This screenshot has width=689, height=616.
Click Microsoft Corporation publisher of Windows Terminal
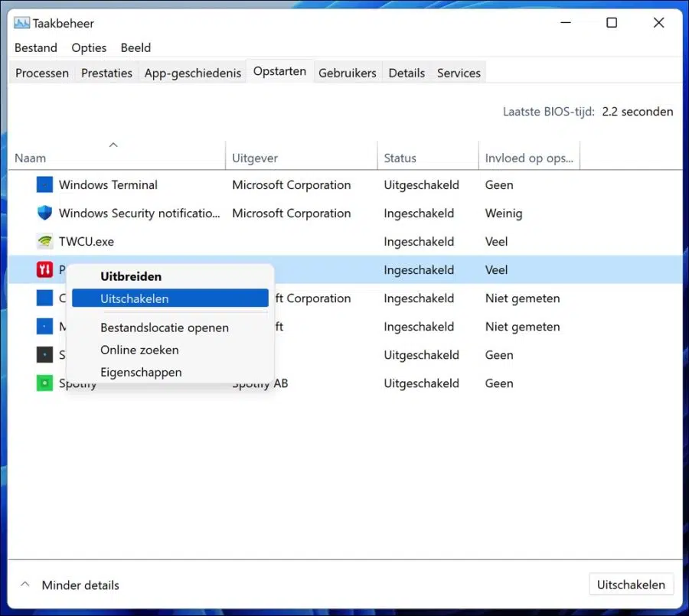click(x=292, y=185)
